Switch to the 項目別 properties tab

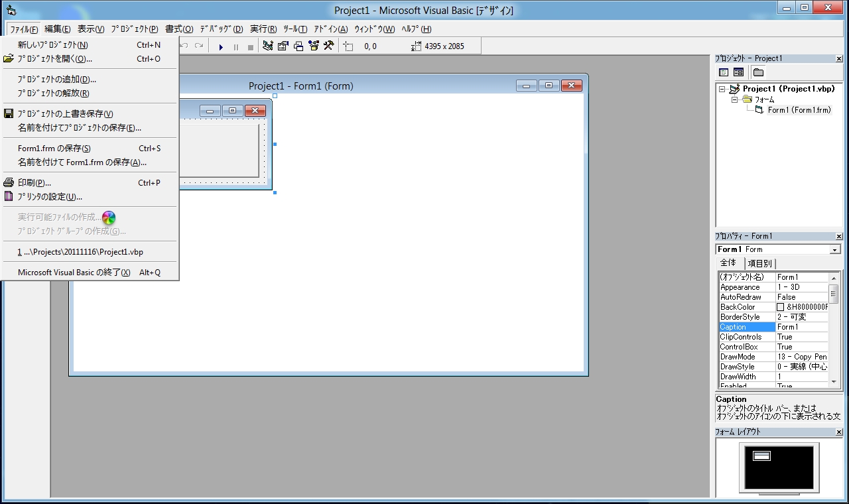click(759, 264)
